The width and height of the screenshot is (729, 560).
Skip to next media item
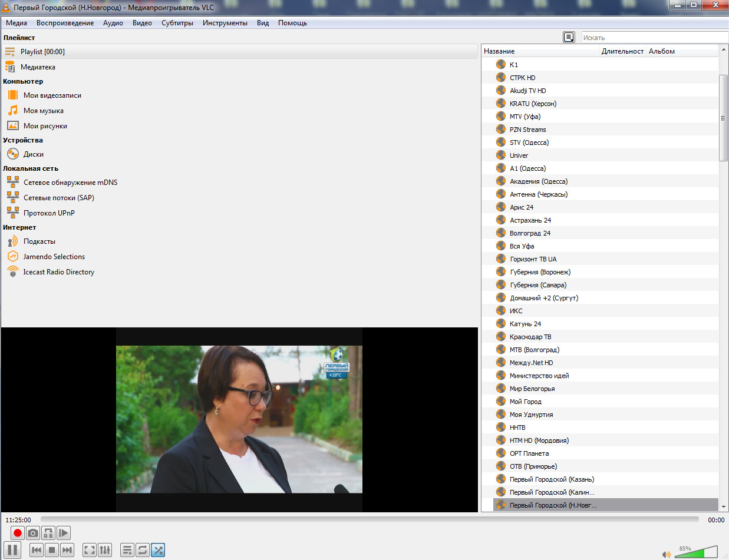[x=67, y=550]
